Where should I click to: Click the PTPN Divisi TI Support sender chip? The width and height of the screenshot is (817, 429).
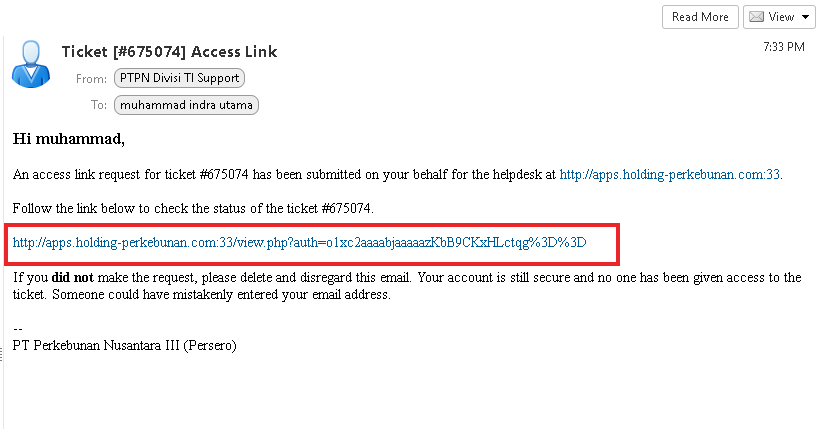179,78
